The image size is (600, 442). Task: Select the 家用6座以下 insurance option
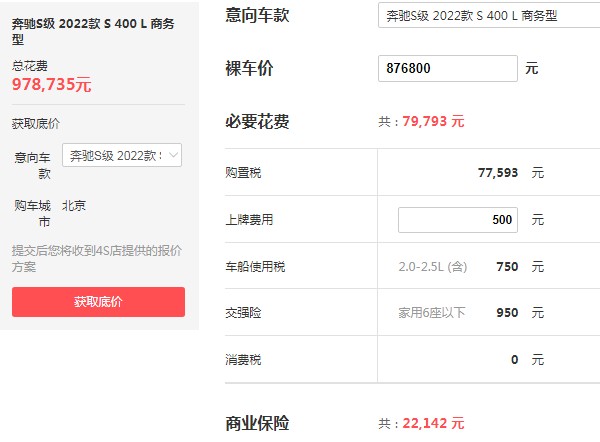[432, 313]
